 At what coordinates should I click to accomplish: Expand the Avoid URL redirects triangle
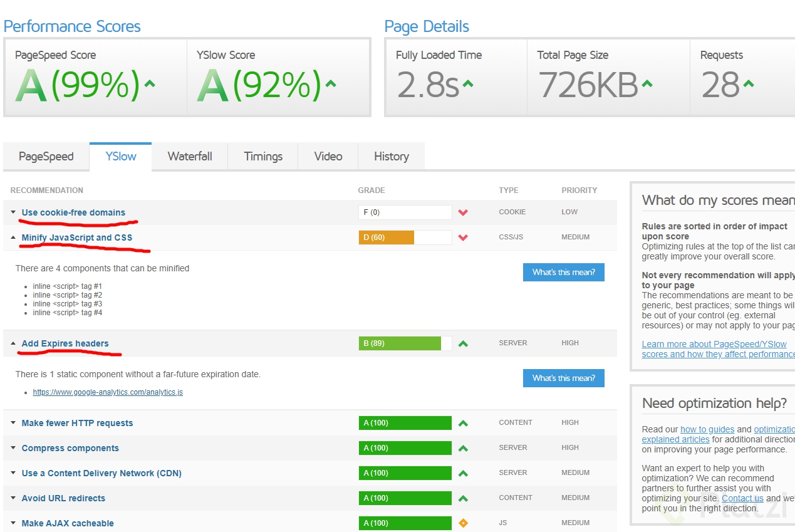13,498
